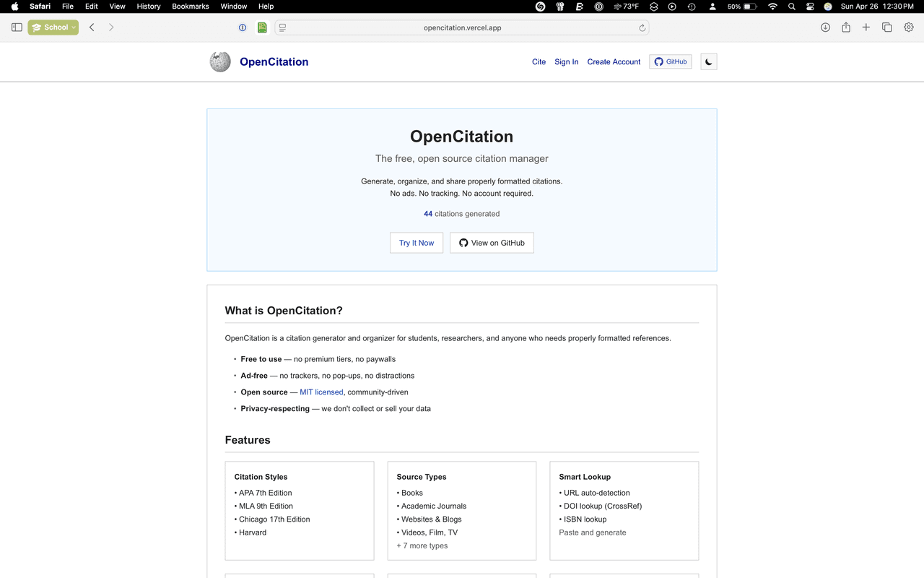The width and height of the screenshot is (924, 578).
Task: Open a new tab with plus icon
Action: coord(866,27)
